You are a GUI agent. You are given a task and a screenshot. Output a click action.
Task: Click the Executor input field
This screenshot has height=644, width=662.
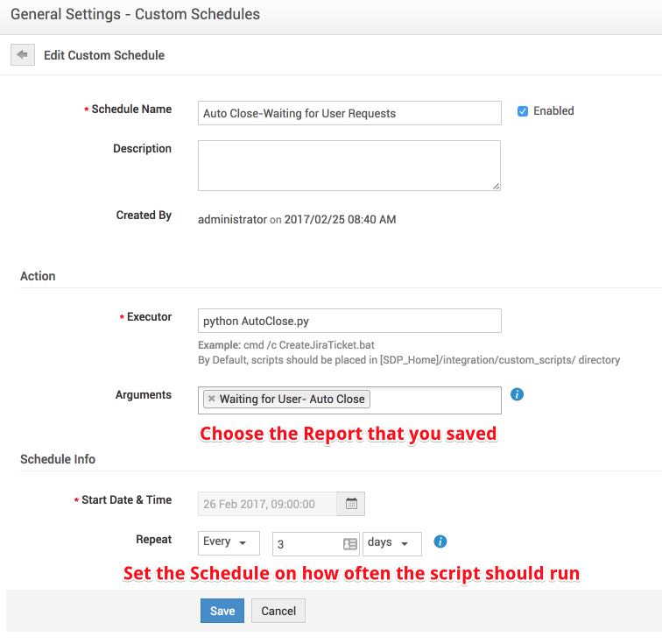(349, 321)
